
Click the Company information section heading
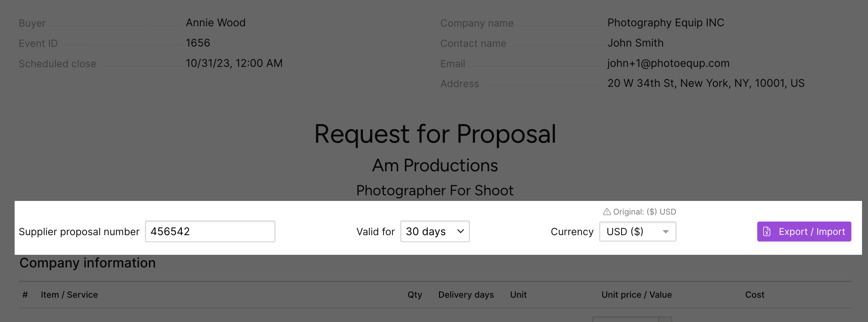87,263
